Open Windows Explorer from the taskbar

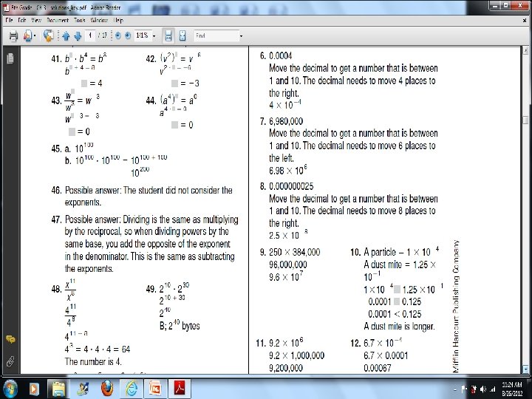tap(58, 389)
